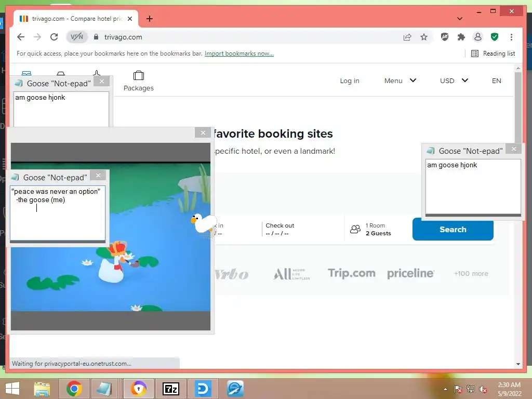Open the taskbar clock showing 2:30 AM
532x399 pixels.
click(509, 389)
